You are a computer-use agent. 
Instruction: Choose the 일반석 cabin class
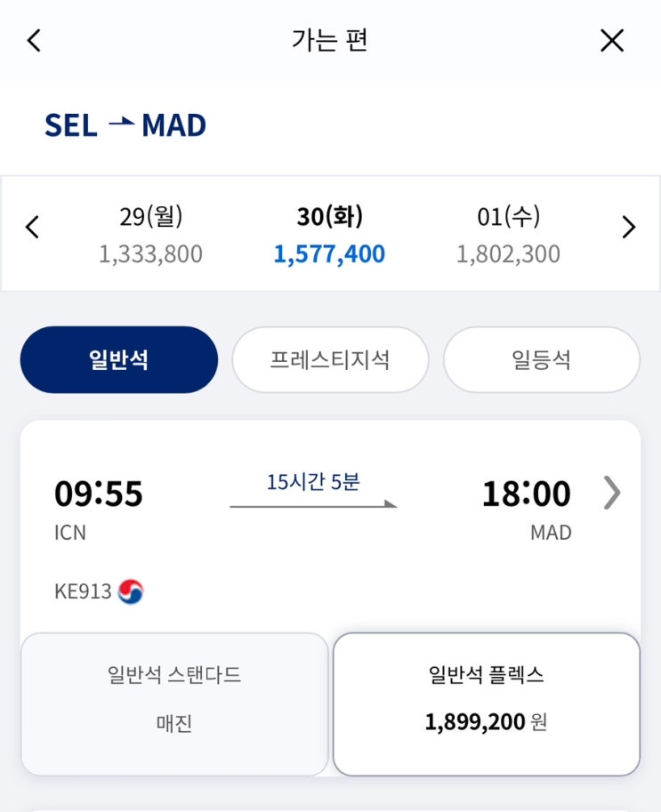(x=118, y=360)
